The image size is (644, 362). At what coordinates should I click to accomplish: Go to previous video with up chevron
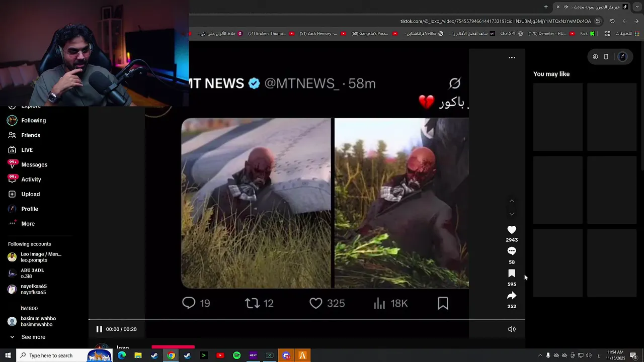[512, 201]
